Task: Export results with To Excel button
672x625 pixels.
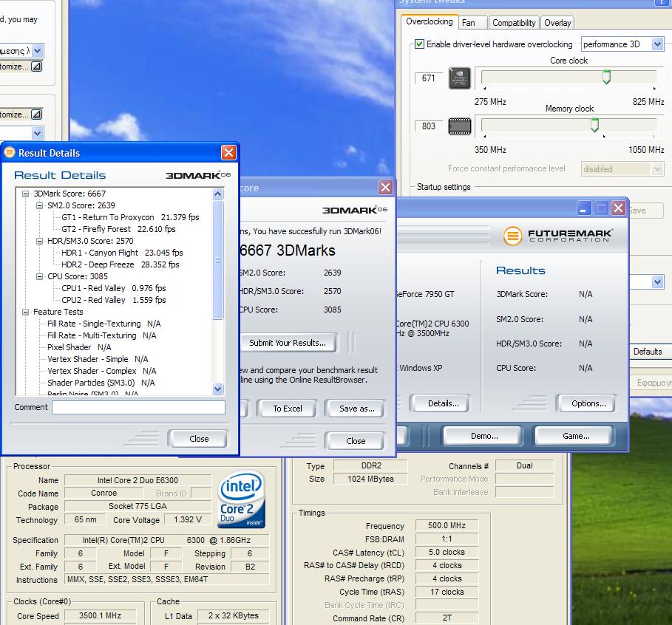Action: click(x=287, y=409)
